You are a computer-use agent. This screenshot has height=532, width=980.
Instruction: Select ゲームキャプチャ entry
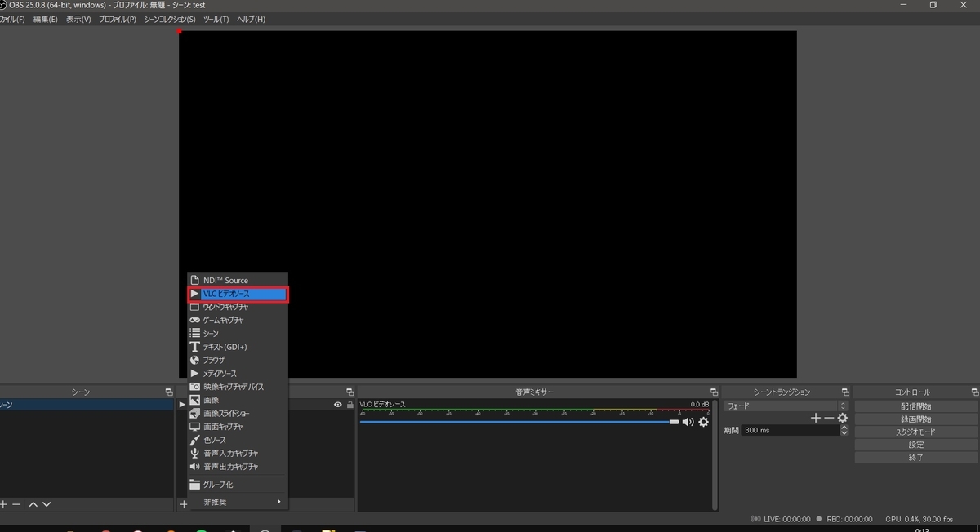click(238, 320)
